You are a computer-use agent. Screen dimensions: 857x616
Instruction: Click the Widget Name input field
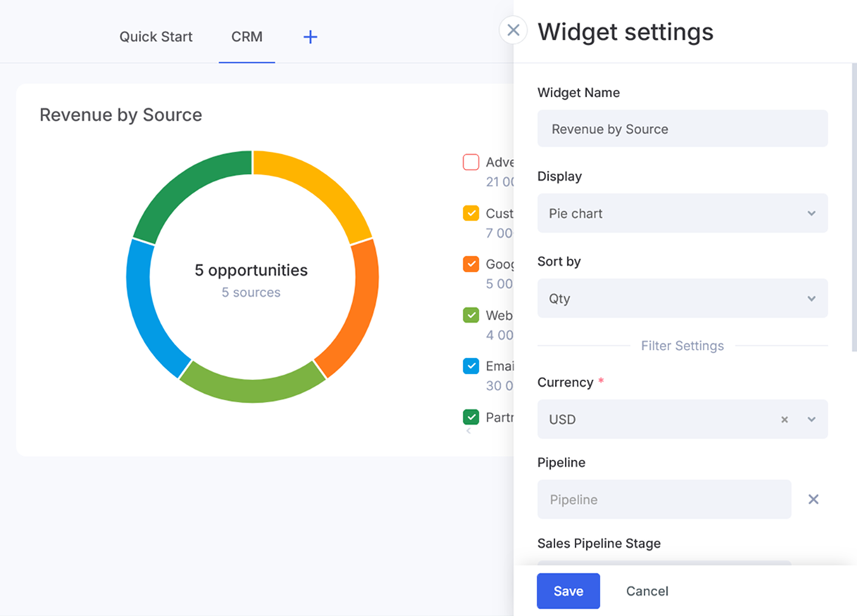click(x=682, y=129)
